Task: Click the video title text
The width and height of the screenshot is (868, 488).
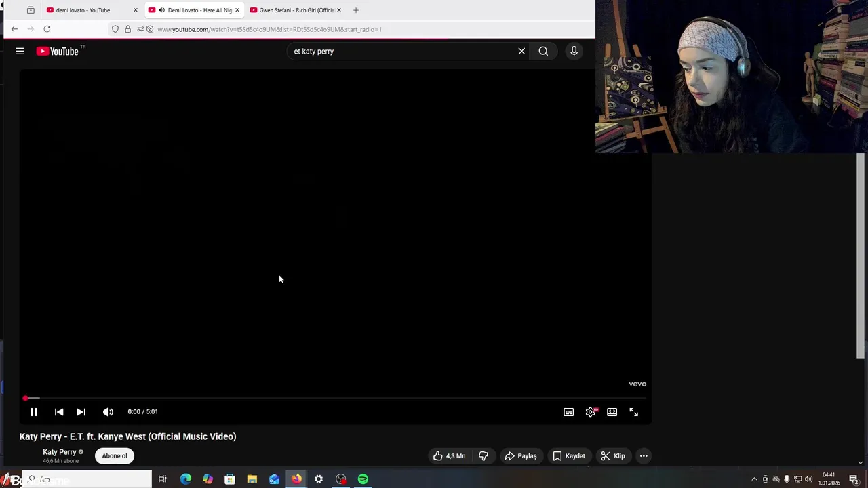Action: [x=127, y=436]
